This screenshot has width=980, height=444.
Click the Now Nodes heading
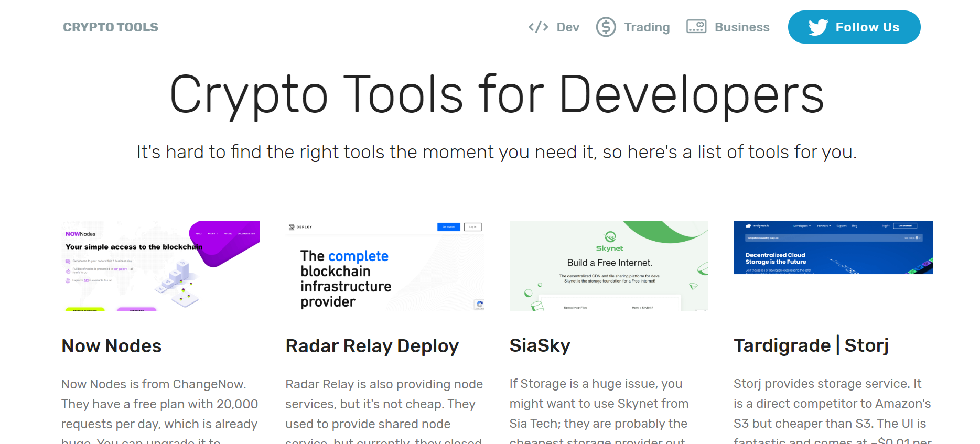click(112, 346)
